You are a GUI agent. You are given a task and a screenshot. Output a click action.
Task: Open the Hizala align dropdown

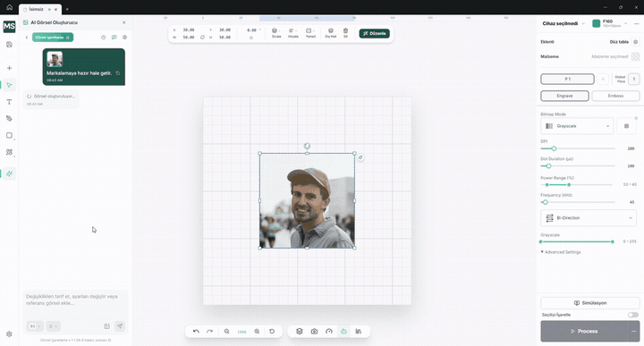(292, 33)
